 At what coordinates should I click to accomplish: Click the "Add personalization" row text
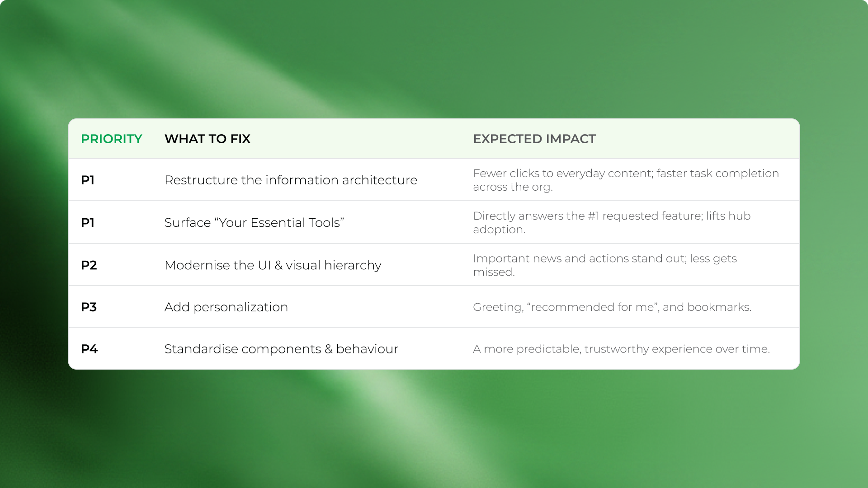(x=226, y=307)
